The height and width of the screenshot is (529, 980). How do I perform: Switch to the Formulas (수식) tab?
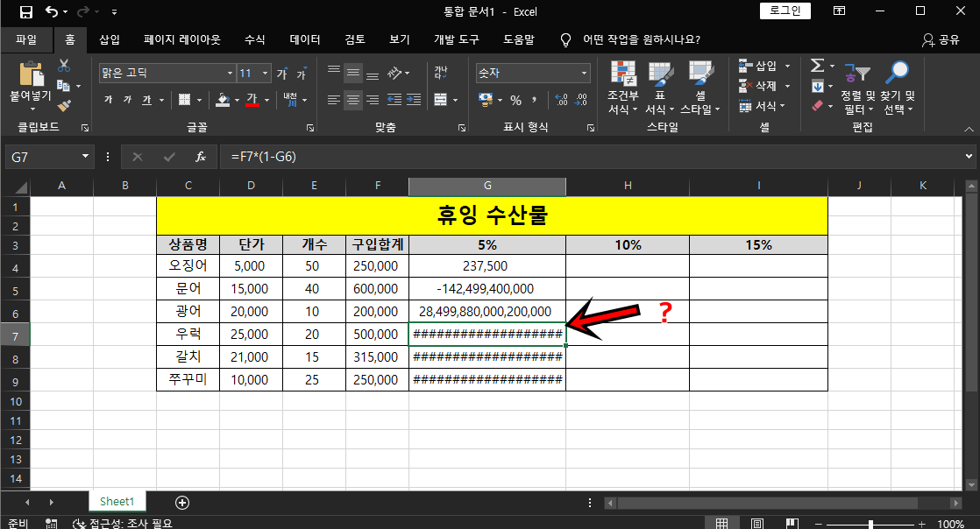254,39
